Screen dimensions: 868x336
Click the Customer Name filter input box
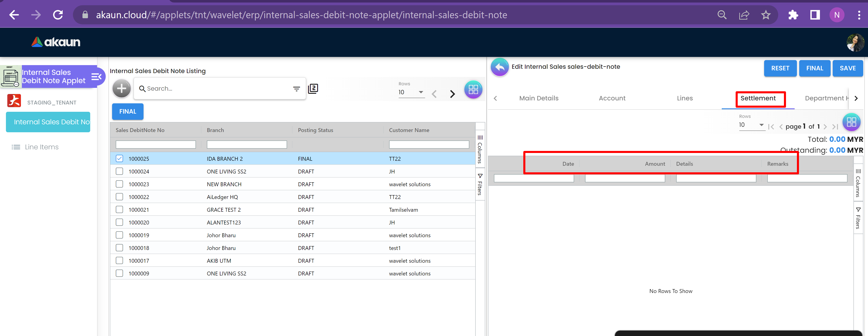[429, 145]
